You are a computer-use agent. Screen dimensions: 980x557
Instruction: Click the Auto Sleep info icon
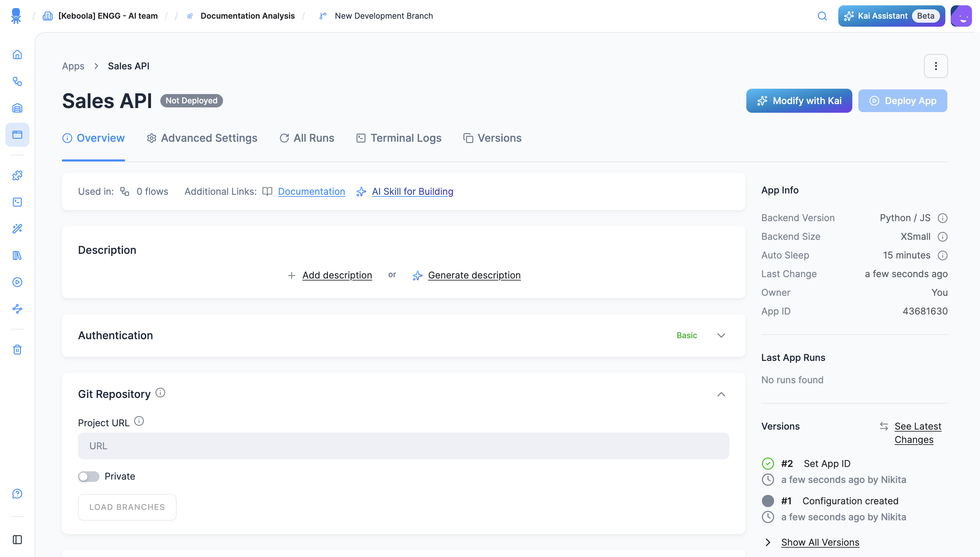(943, 255)
